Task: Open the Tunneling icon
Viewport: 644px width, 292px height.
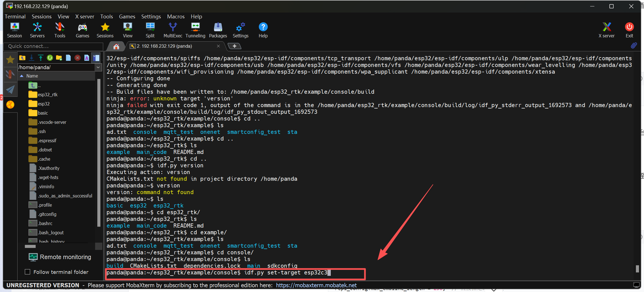Action: (195, 30)
